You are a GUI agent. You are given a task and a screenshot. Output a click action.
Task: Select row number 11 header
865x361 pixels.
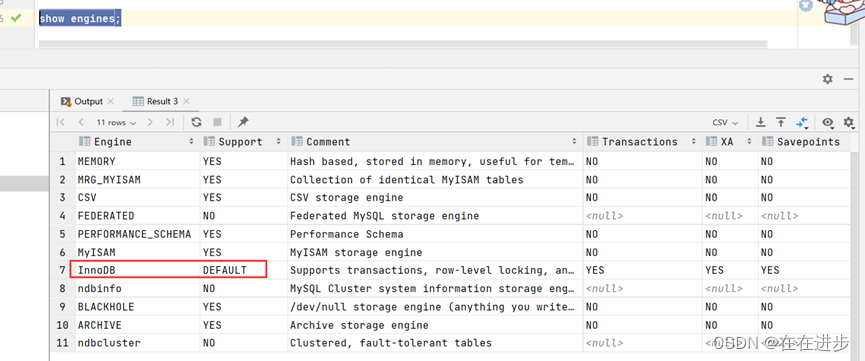[62, 343]
